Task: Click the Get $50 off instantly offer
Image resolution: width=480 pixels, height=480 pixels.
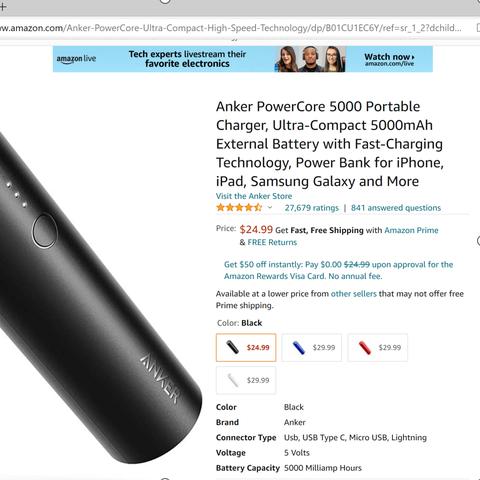Action: [338, 270]
